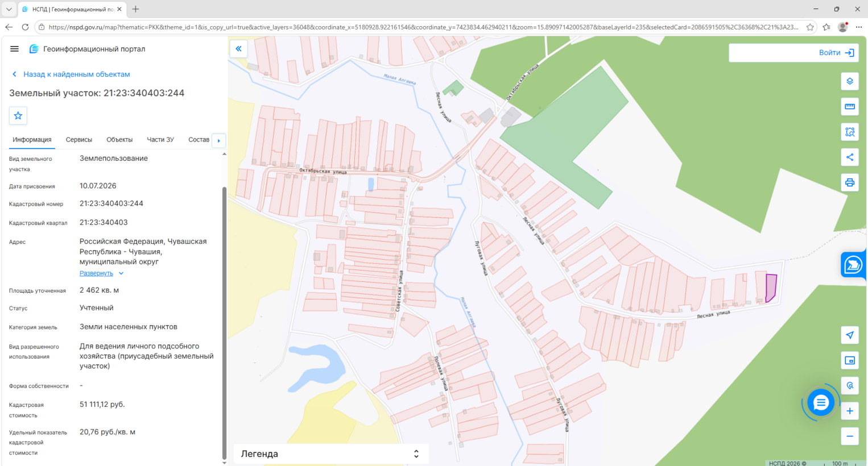Open a new browser tab
This screenshot has height=466, width=868.
pyautogui.click(x=135, y=9)
